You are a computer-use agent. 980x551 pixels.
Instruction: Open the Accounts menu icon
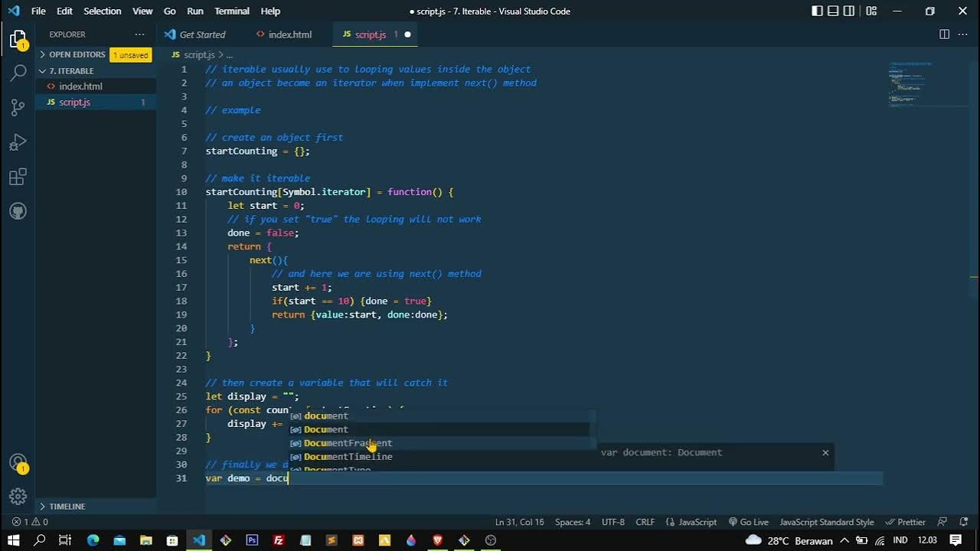(x=18, y=463)
